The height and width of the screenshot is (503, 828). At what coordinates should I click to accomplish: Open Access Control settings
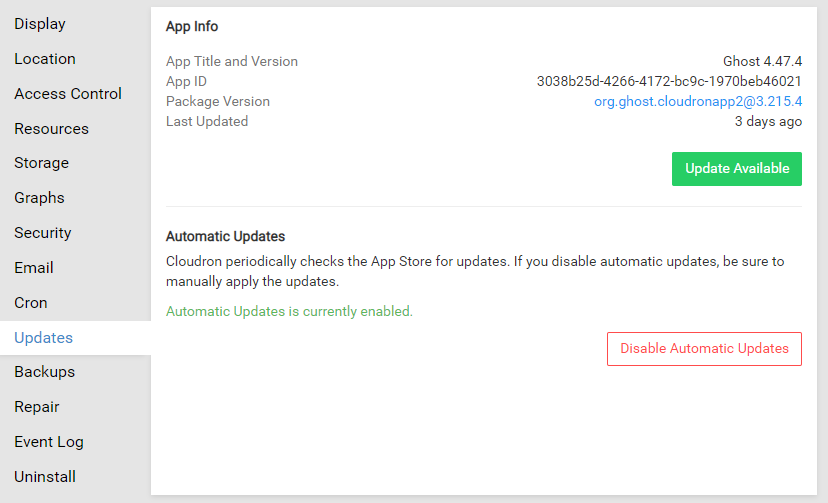click(68, 94)
